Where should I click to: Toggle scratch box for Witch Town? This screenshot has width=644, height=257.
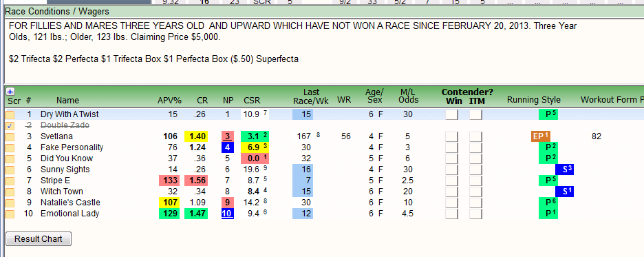point(10,192)
